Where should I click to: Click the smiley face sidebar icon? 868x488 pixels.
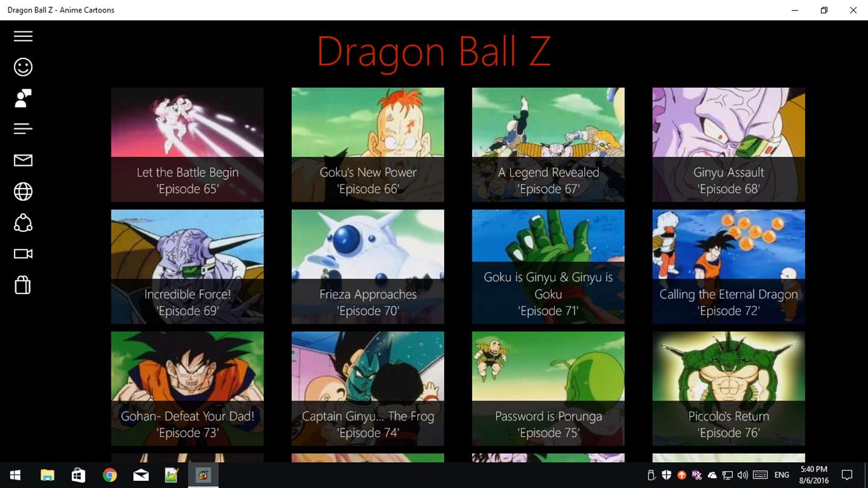click(23, 67)
